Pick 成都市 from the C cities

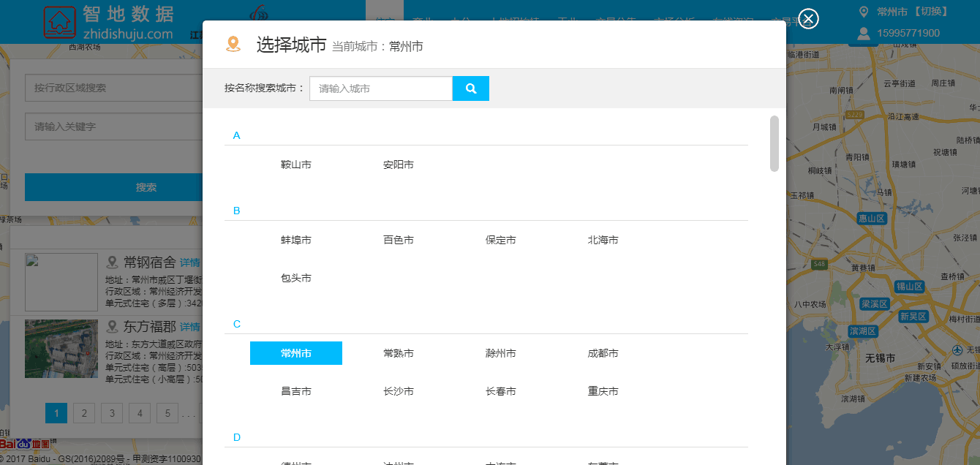pos(603,354)
